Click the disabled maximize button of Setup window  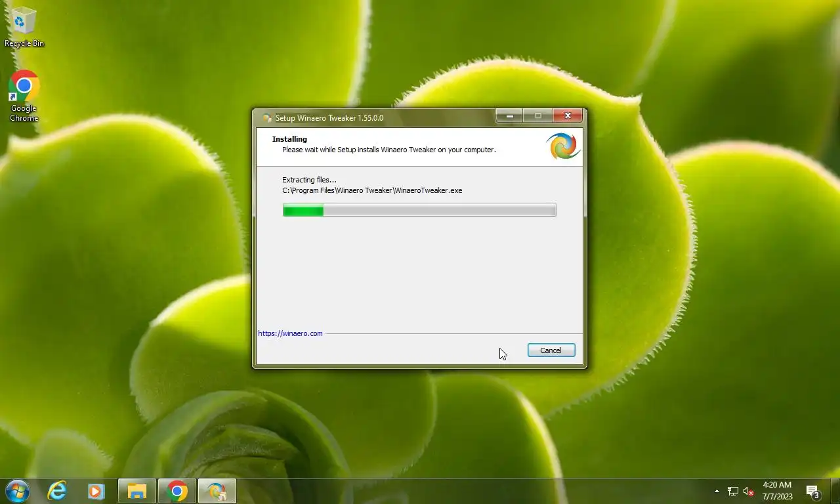click(x=538, y=116)
